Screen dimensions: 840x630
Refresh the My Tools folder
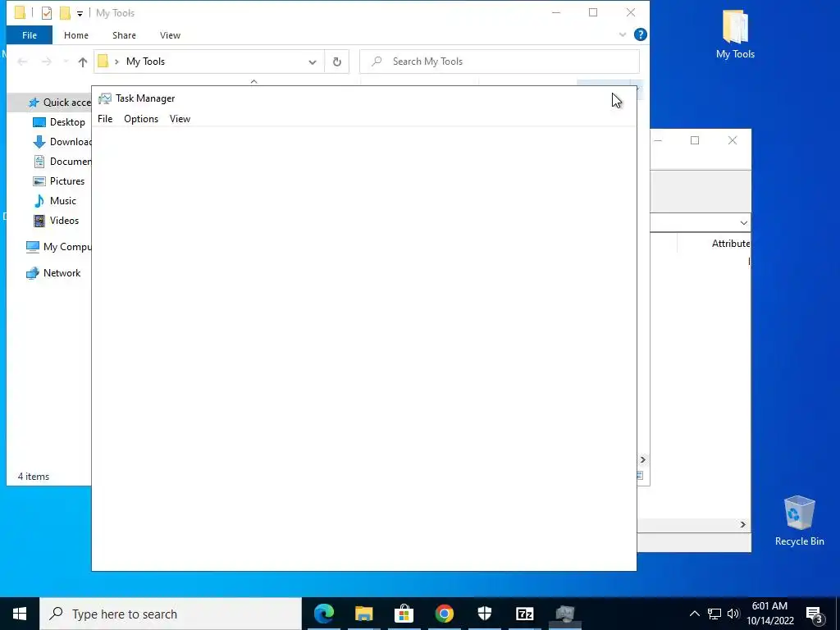(337, 62)
